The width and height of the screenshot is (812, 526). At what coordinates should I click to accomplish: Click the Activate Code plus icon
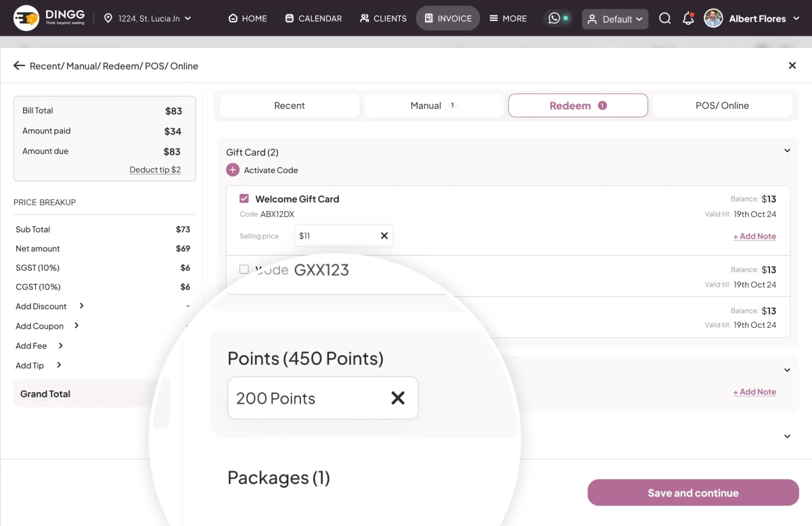tap(233, 170)
